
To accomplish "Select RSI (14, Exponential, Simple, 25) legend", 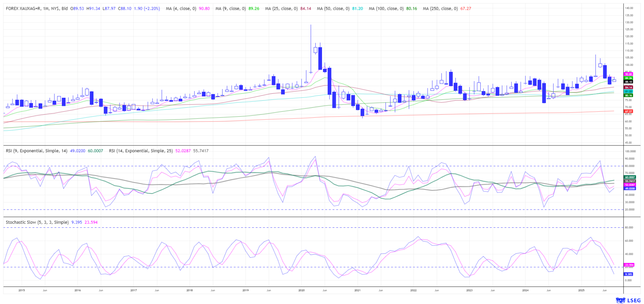I will 141,151.
